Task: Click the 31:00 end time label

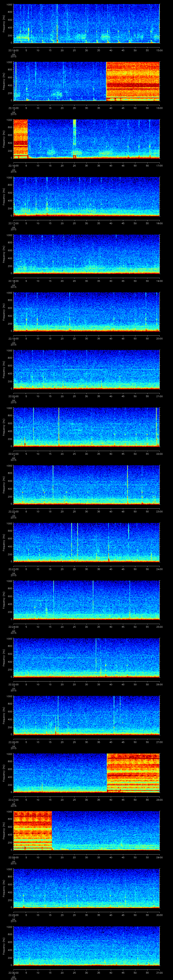Action: (x=159, y=973)
